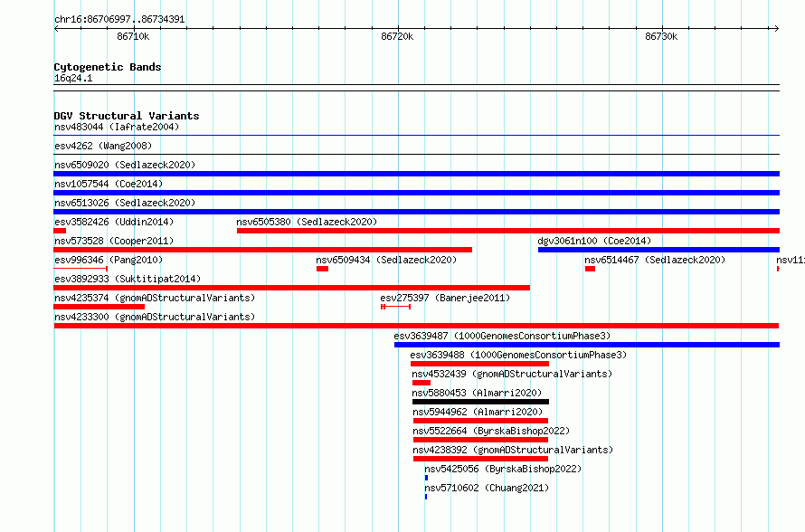Select the esv4262 (Wang2008) variant label
Screen dimensions: 805x532
coord(103,146)
